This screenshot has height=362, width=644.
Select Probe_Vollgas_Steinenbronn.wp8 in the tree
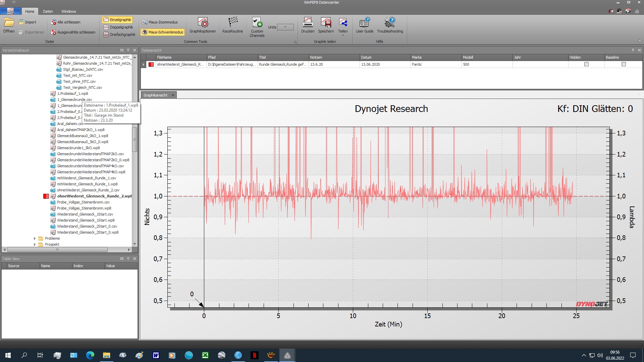coord(84,208)
